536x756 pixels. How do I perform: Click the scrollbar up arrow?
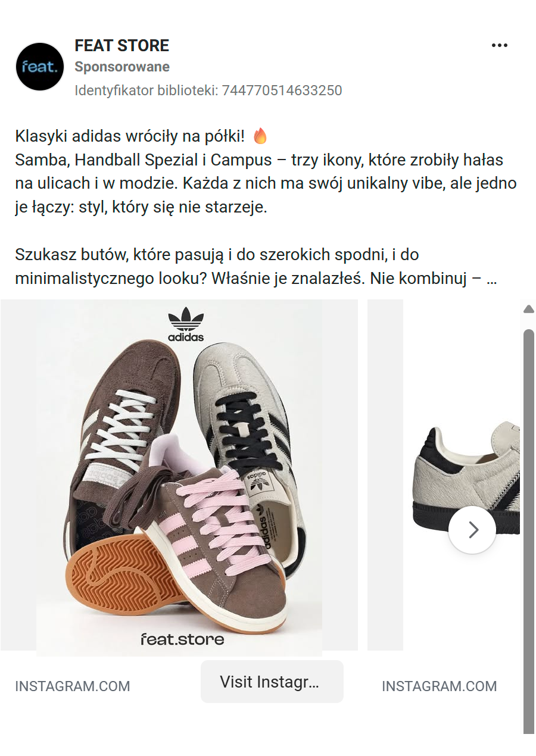point(528,309)
